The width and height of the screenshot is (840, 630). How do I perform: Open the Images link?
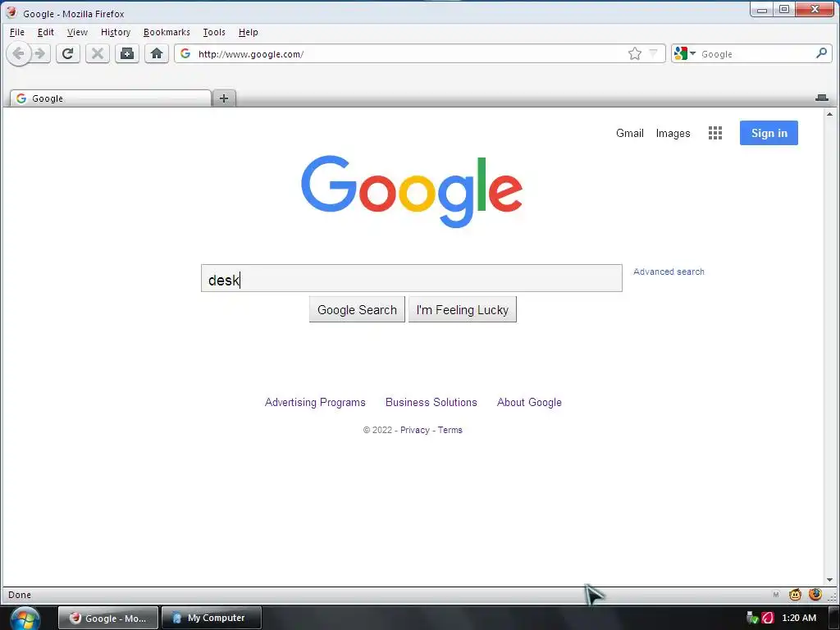673,134
